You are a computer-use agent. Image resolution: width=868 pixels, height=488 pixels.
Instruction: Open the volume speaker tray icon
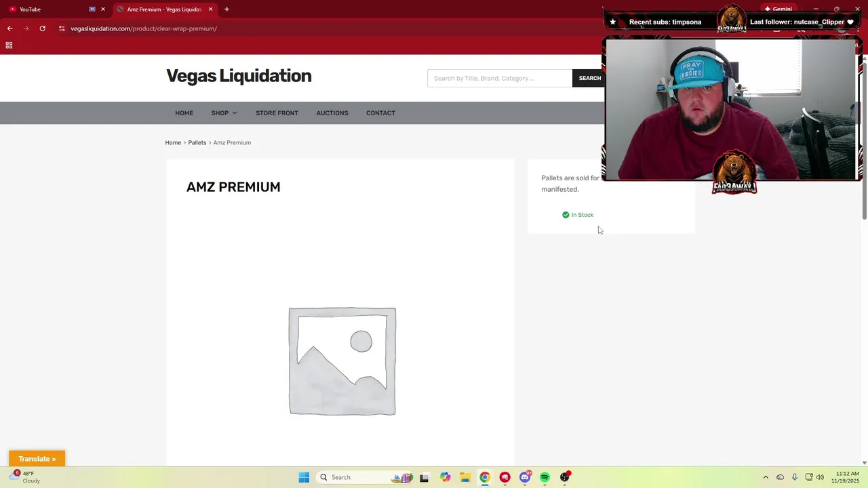point(820,477)
